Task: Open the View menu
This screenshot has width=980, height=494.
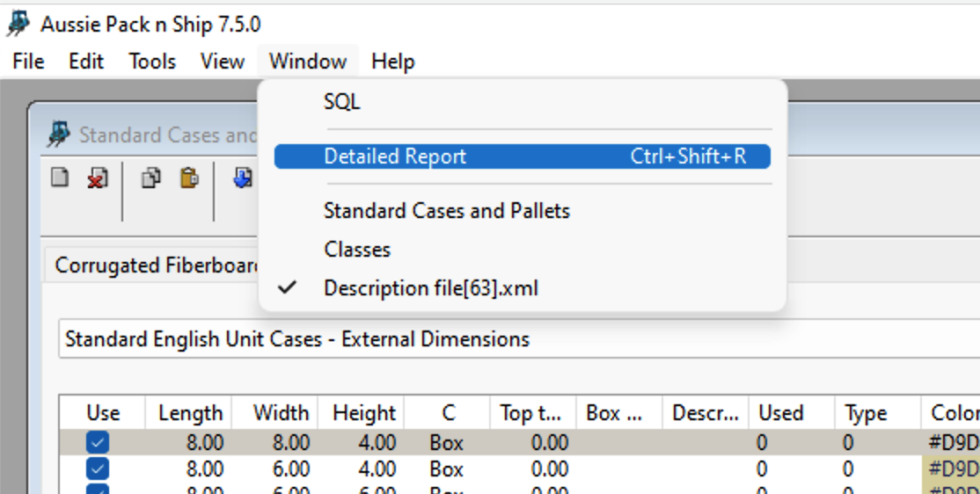Action: [x=222, y=62]
